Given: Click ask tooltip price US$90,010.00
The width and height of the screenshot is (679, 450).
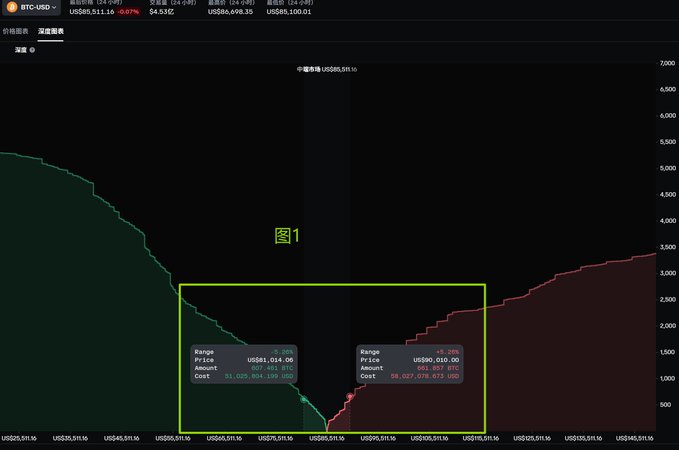Looking at the screenshot, I should click(x=436, y=360).
